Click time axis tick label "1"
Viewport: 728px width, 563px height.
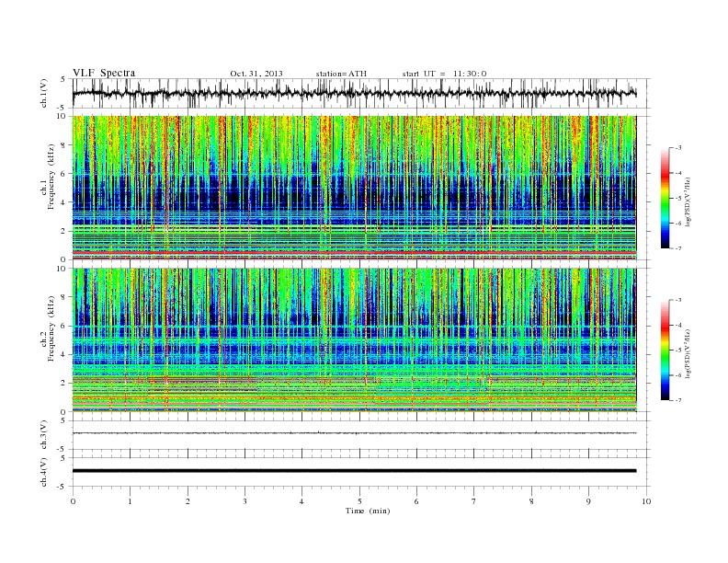click(x=130, y=501)
